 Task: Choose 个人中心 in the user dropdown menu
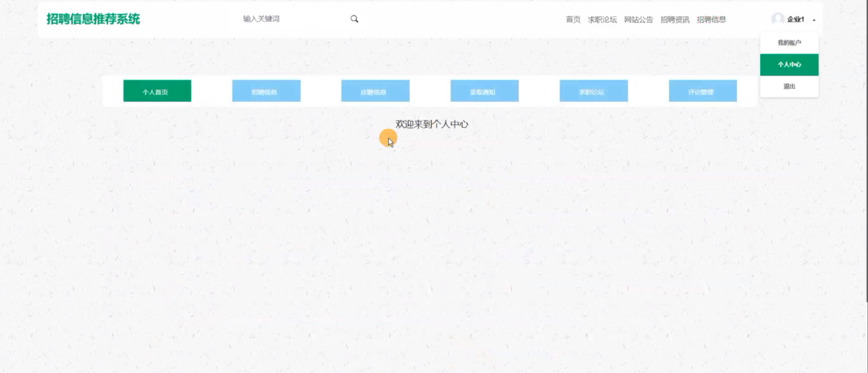coord(789,65)
